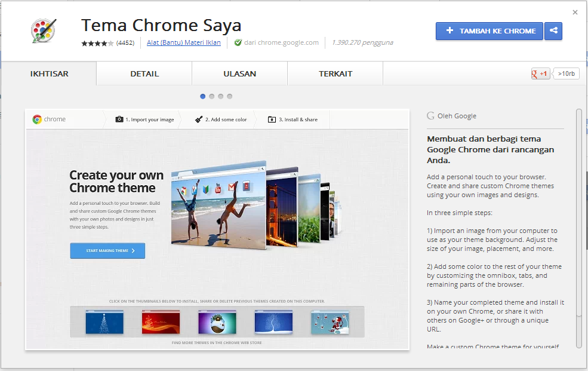
Task: Click the Google +1 button
Action: [540, 73]
